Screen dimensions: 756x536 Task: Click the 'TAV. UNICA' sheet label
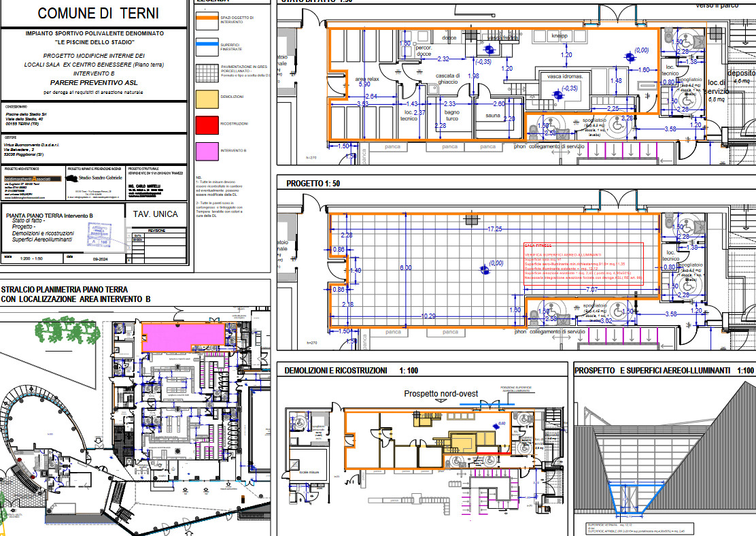pos(155,214)
